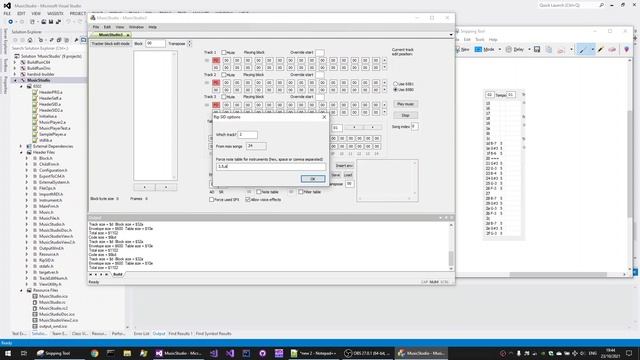Screen dimensions: 640x360
Task: Enable the Filter table checkbox
Action: pos(300,192)
